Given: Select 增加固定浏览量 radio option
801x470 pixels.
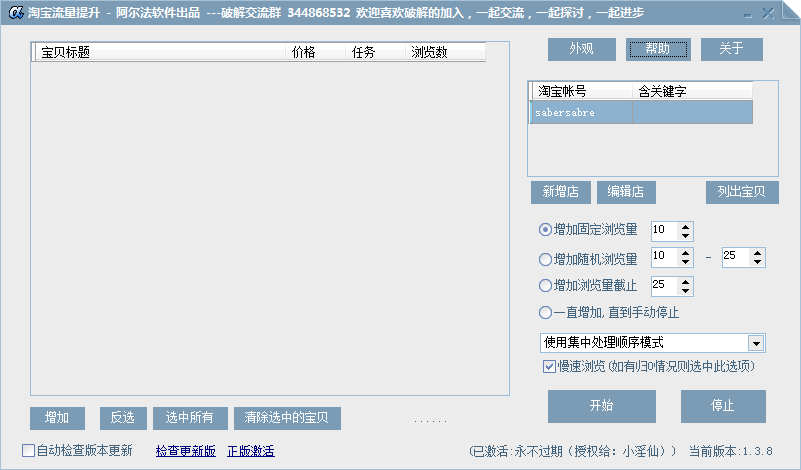Looking at the screenshot, I should (545, 229).
